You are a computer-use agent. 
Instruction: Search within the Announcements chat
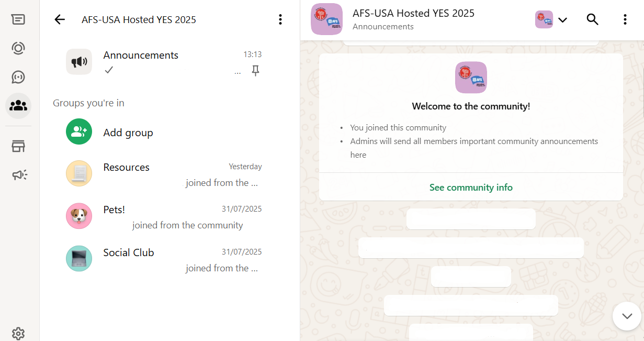[592, 20]
